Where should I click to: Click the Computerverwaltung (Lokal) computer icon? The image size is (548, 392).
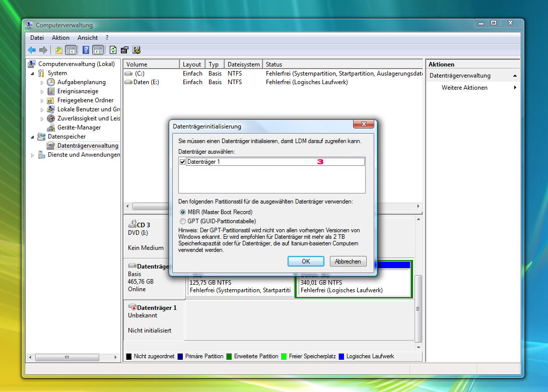pyautogui.click(x=32, y=64)
